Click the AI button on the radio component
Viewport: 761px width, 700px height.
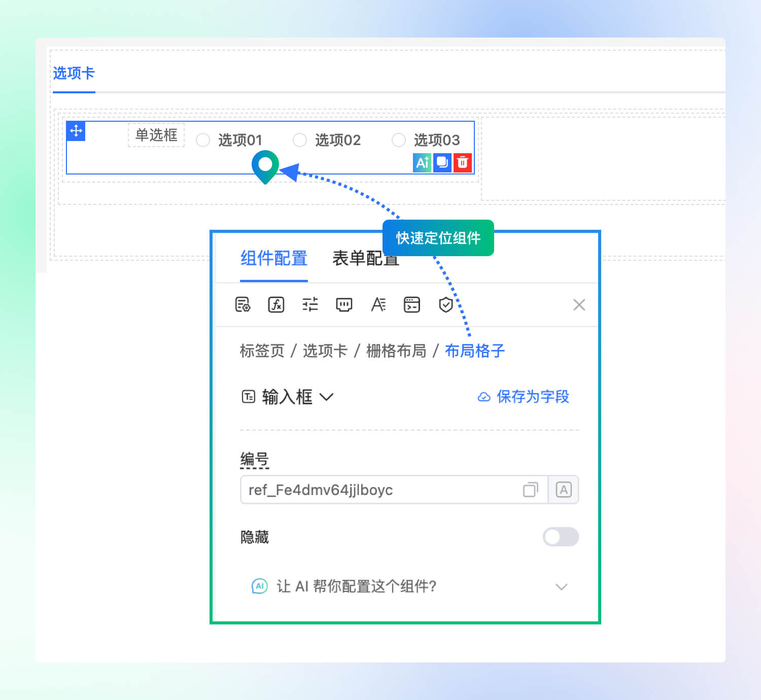[x=422, y=162]
